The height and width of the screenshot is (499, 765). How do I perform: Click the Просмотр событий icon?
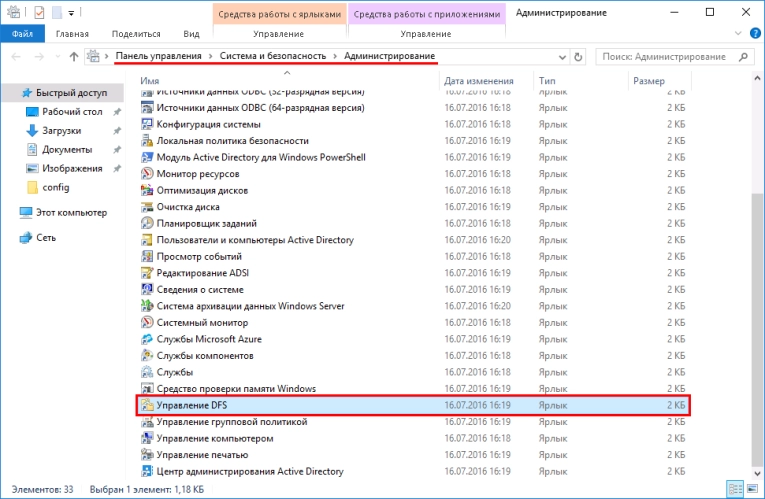pyautogui.click(x=147, y=257)
